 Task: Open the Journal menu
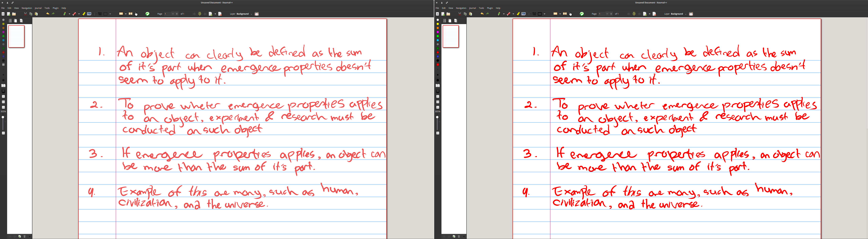(x=38, y=8)
